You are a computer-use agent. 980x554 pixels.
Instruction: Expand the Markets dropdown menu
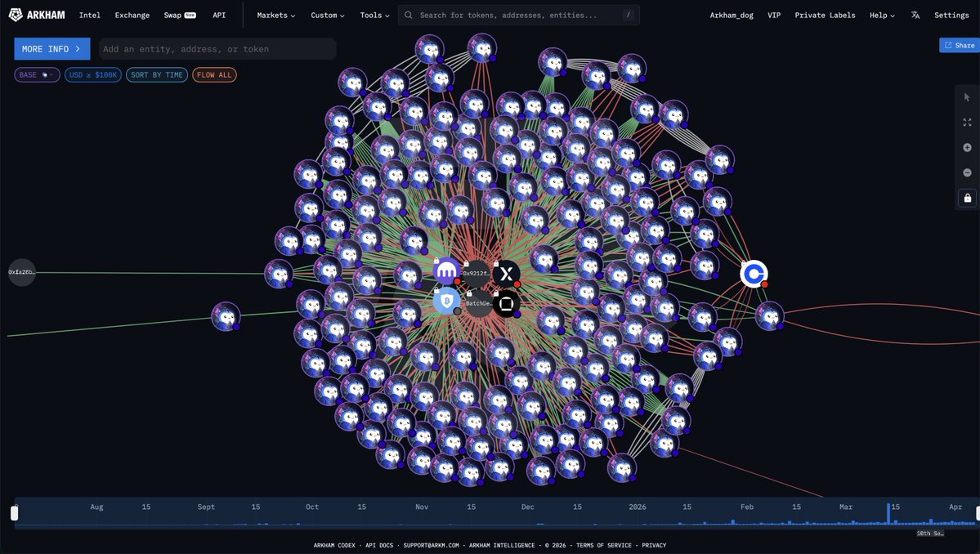pyautogui.click(x=275, y=15)
